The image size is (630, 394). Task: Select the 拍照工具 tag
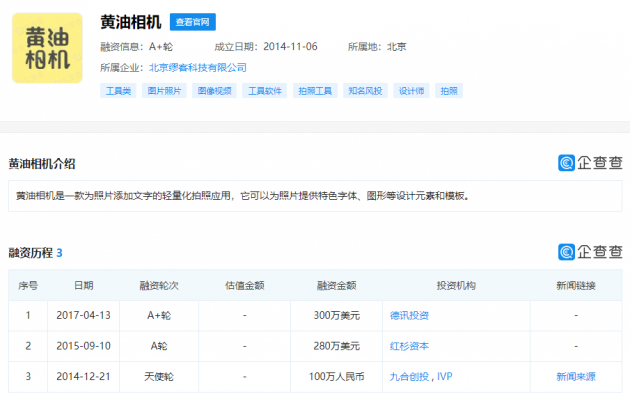(315, 91)
